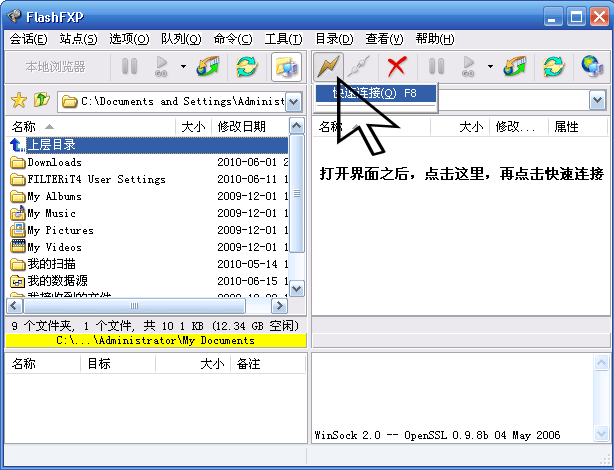Click the right pane Go transfer icon
Screen dimensions: 614x470
[468, 66]
